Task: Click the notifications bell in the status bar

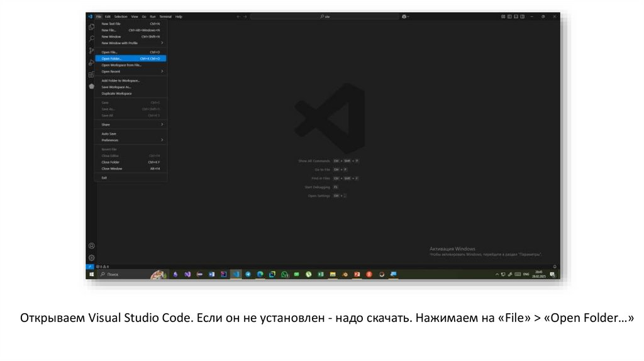Action: tap(555, 267)
